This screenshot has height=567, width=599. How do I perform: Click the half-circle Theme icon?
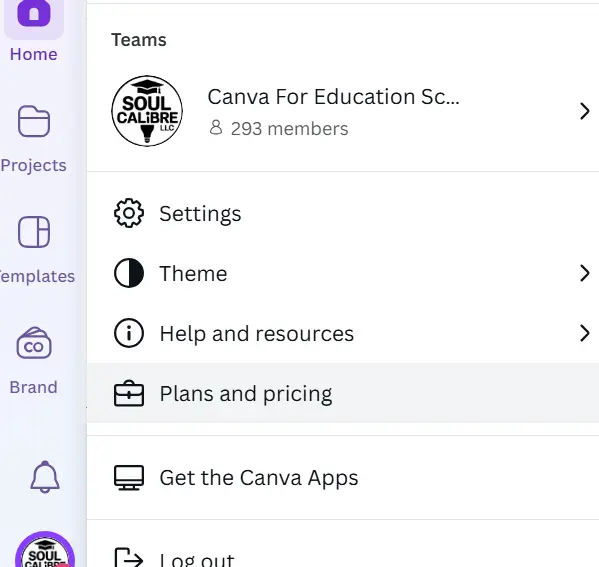coord(129,274)
